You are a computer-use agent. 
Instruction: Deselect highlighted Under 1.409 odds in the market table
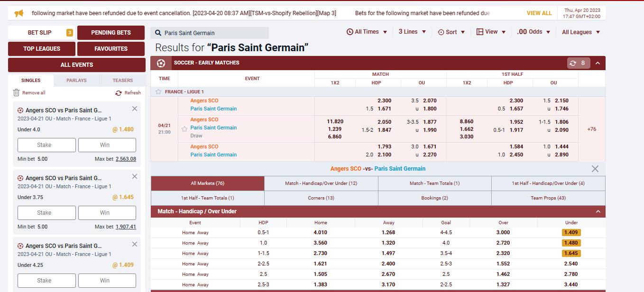point(571,232)
